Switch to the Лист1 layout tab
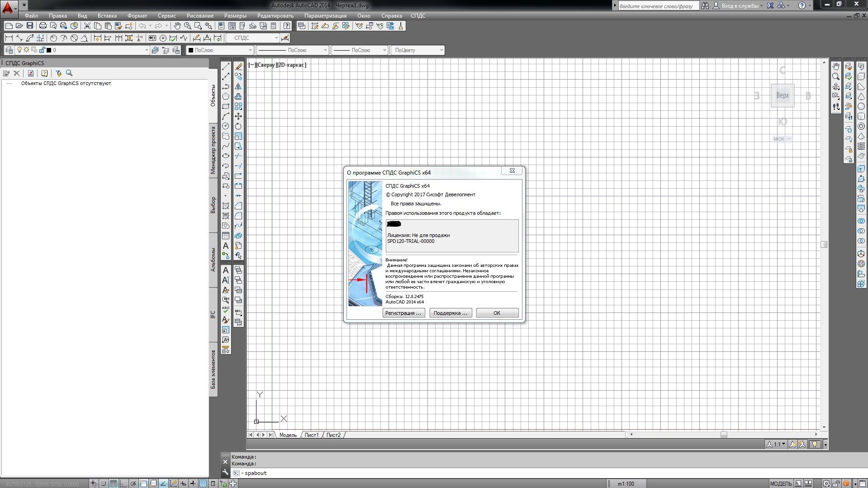Image resolution: width=868 pixels, height=488 pixels. (x=311, y=435)
